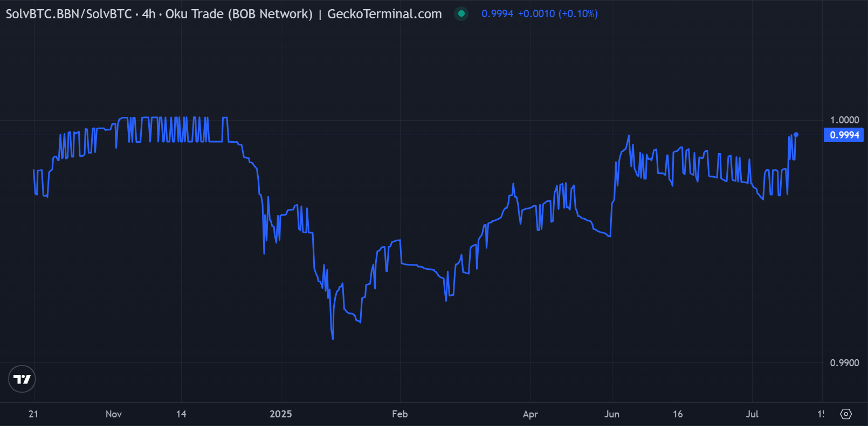Viewport: 868px width, 426px height.
Task: Click the "14" date label on the time axis
Action: (x=181, y=414)
